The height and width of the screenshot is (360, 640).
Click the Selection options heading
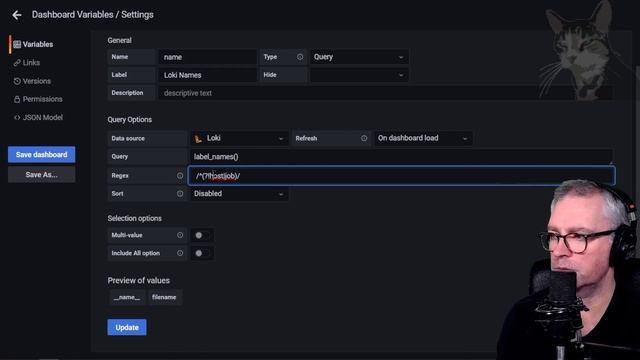tap(135, 218)
